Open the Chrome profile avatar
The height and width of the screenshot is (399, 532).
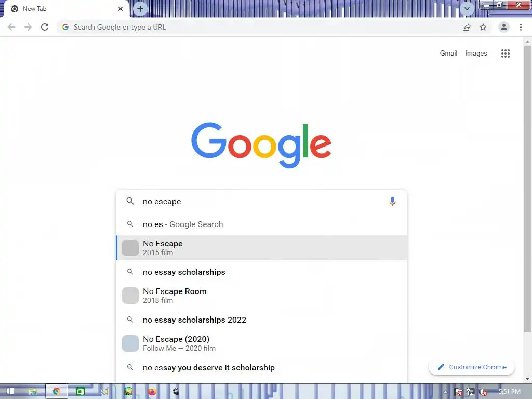pos(504,27)
